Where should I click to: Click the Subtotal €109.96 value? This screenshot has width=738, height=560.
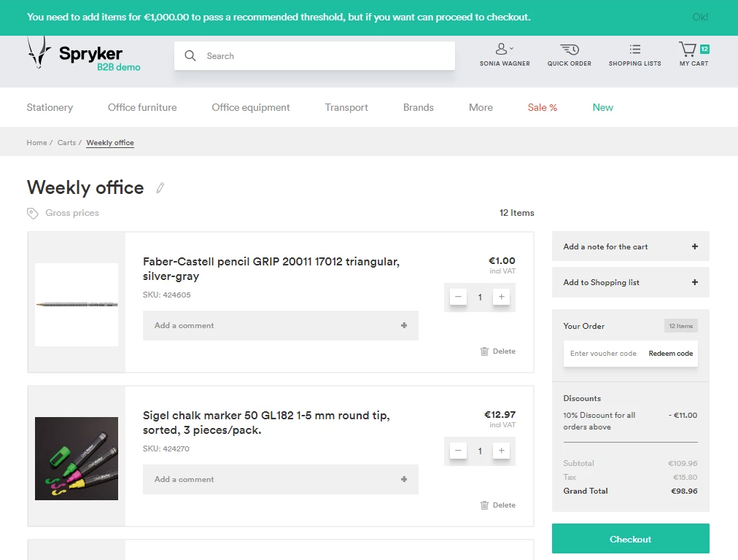click(683, 463)
